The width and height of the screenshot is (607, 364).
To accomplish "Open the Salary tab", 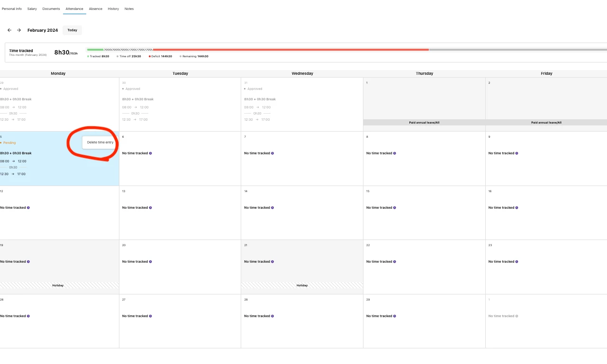I will point(32,9).
